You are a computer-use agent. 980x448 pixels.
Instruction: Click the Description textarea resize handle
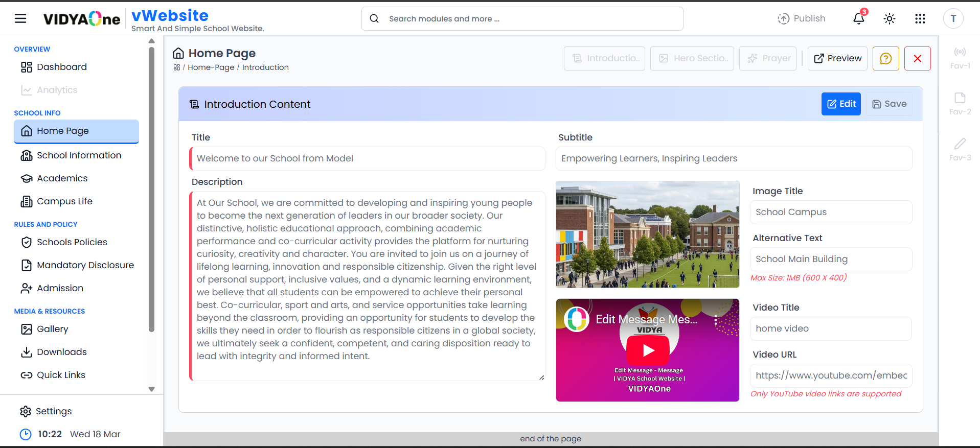541,378
